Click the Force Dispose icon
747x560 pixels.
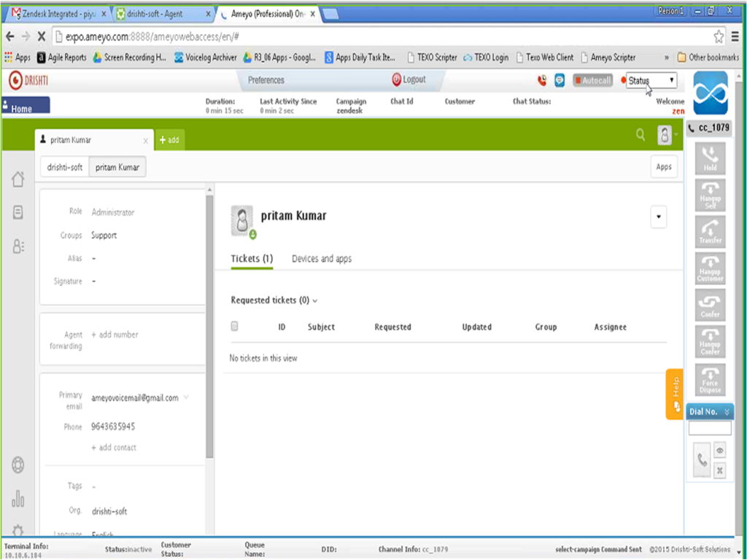click(710, 379)
